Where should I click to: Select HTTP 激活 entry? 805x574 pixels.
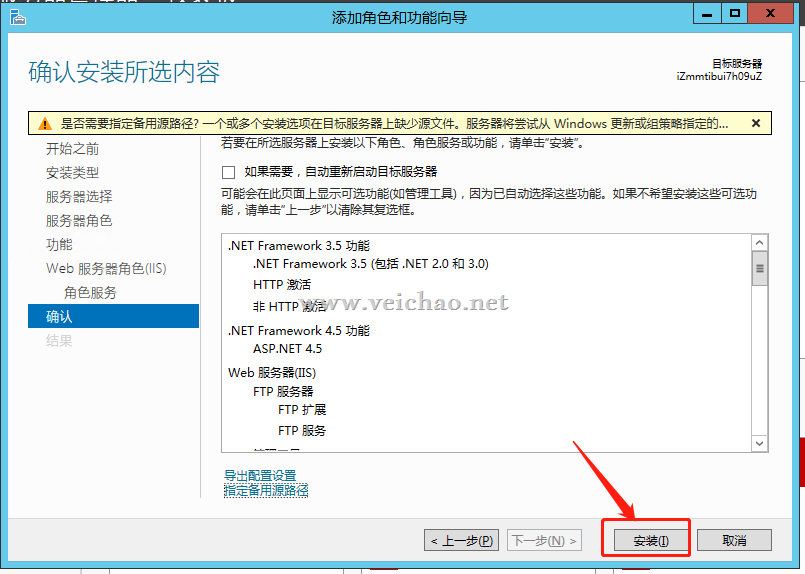tap(282, 284)
